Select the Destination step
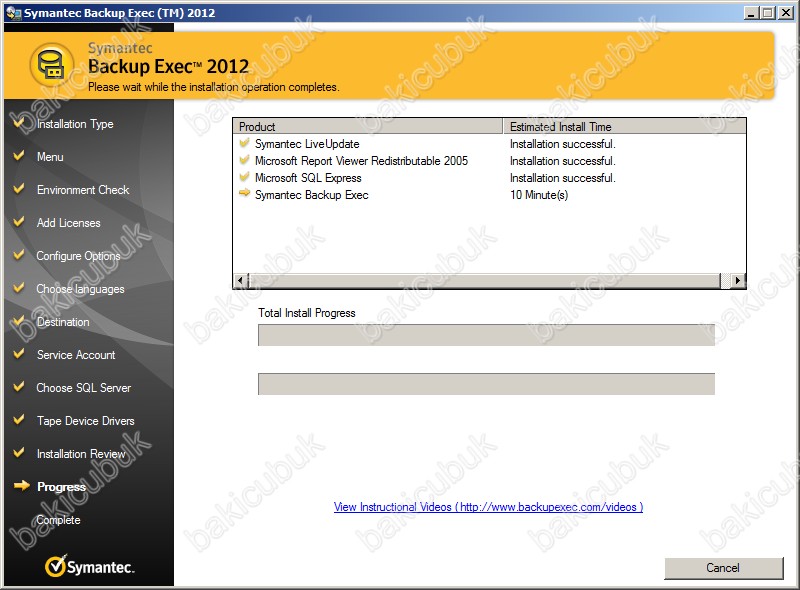The height and width of the screenshot is (590, 800). (x=63, y=322)
